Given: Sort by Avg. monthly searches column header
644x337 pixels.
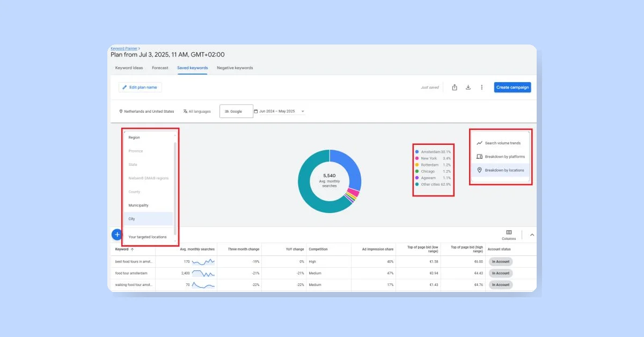Looking at the screenshot, I should coord(197,250).
